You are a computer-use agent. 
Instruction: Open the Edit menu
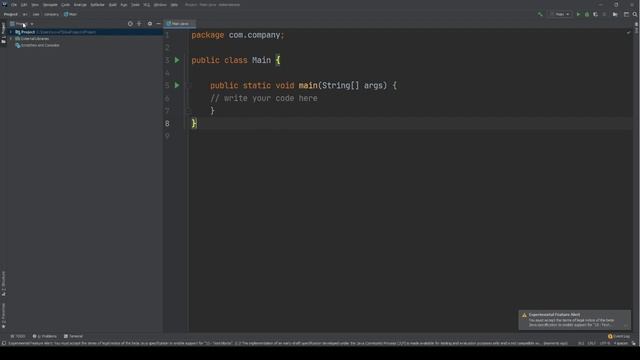pyautogui.click(x=24, y=4)
